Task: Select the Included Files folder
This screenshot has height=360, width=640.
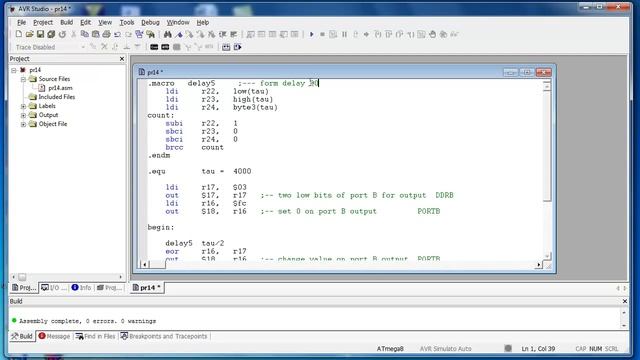Action: point(56,97)
